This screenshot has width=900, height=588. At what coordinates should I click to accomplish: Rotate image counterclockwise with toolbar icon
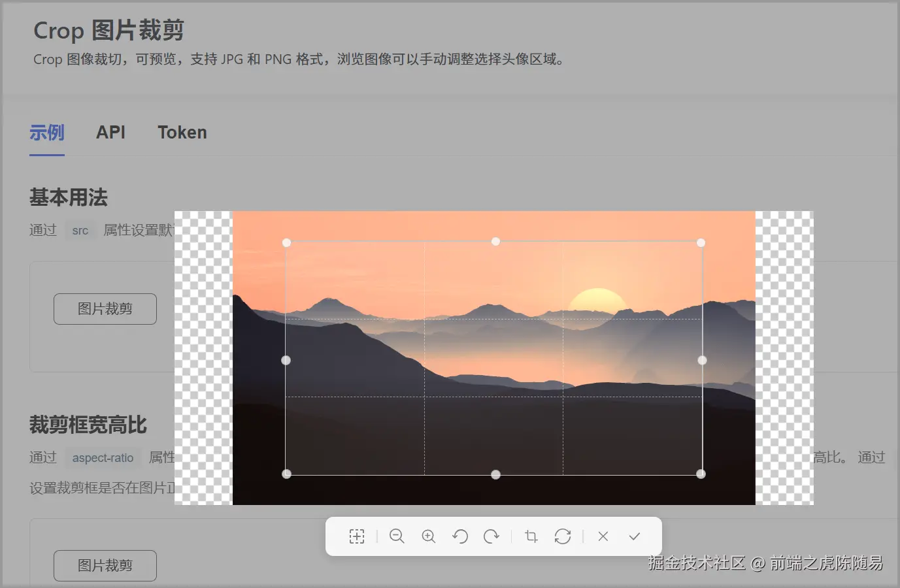pyautogui.click(x=460, y=536)
